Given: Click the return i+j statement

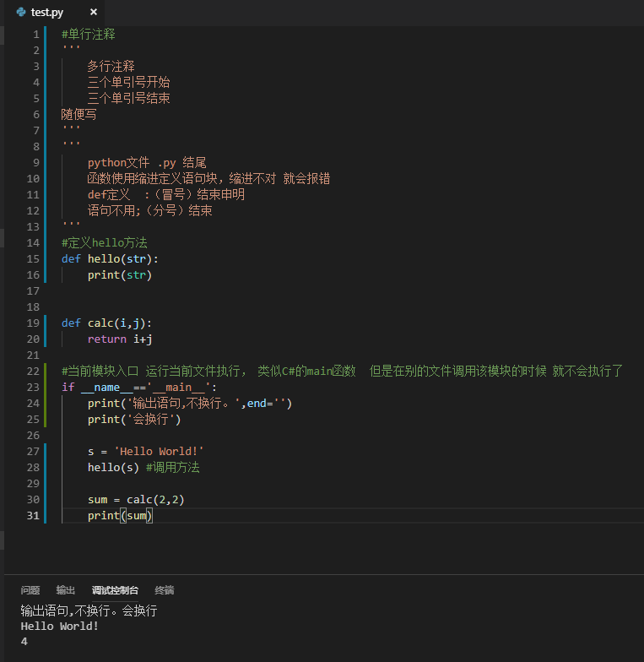Looking at the screenshot, I should (120, 339).
